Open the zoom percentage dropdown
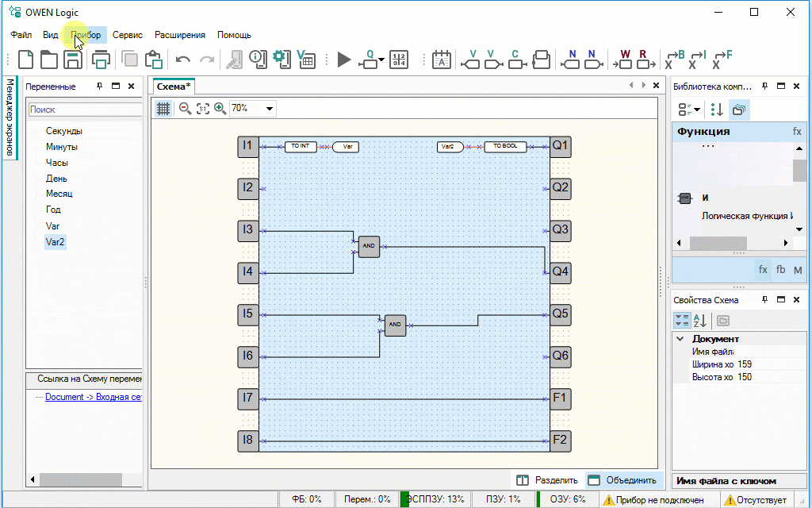This screenshot has height=508, width=812. click(x=270, y=108)
